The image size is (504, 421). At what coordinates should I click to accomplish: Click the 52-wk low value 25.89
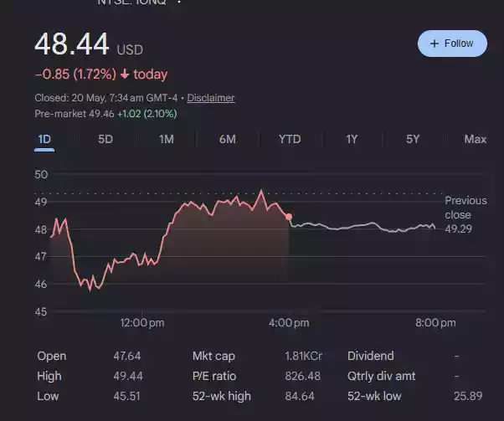[468, 396]
